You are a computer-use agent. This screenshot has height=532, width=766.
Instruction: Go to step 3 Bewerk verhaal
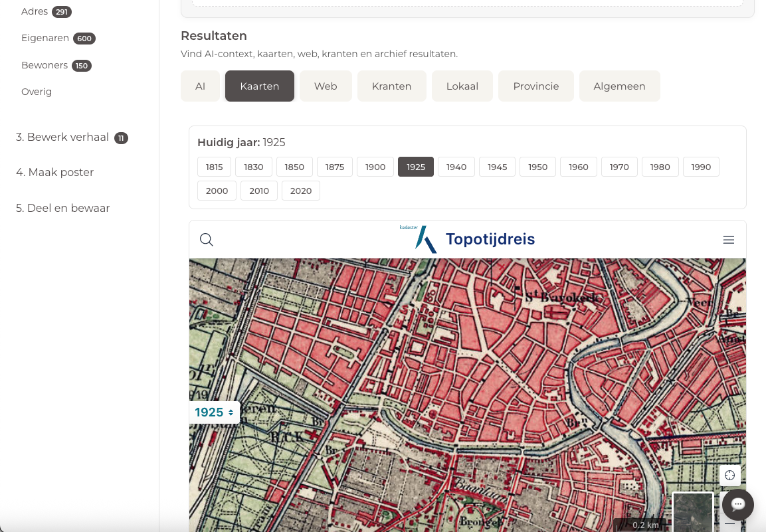point(62,137)
